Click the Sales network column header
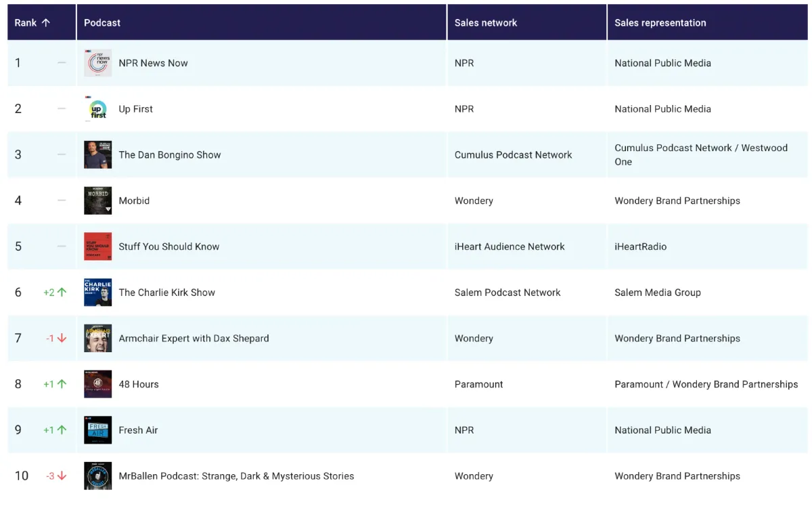This screenshot has width=812, height=508. click(x=486, y=22)
